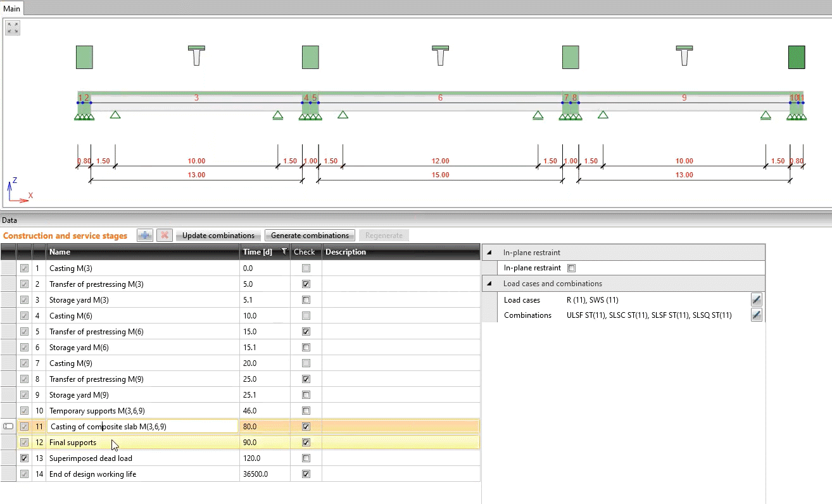Select the first T-shaped beam section icon
Screen dimensions: 832x504
[197, 56]
